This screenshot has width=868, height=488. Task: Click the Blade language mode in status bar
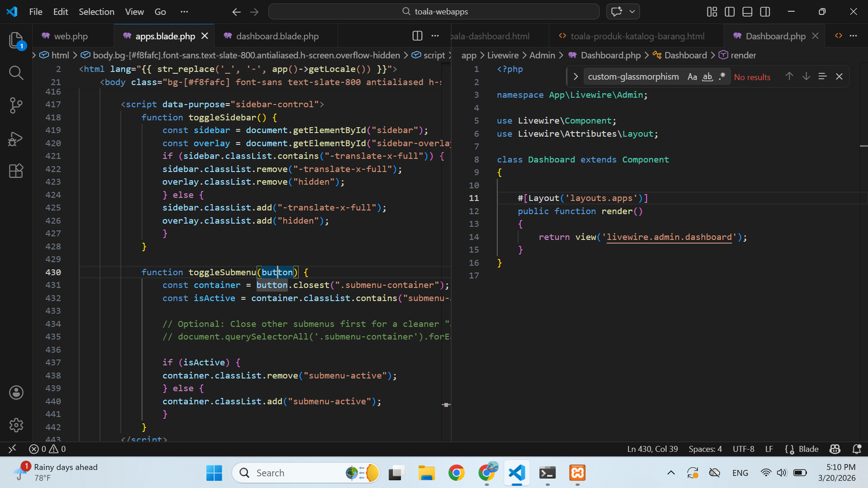(808, 449)
